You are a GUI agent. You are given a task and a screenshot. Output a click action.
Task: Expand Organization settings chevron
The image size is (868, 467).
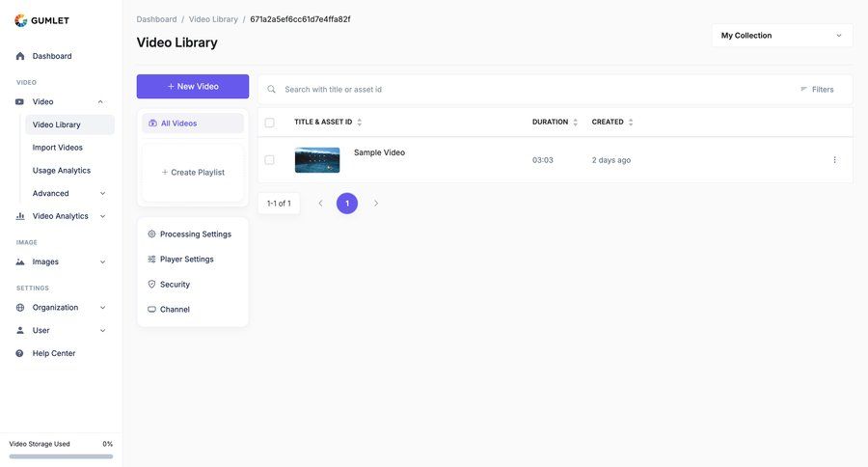(102, 308)
